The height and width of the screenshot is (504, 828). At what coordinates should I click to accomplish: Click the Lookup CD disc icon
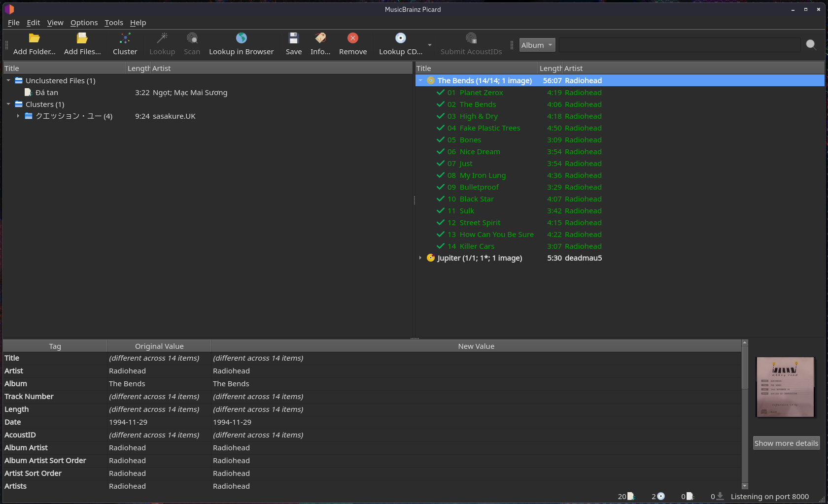tap(400, 38)
